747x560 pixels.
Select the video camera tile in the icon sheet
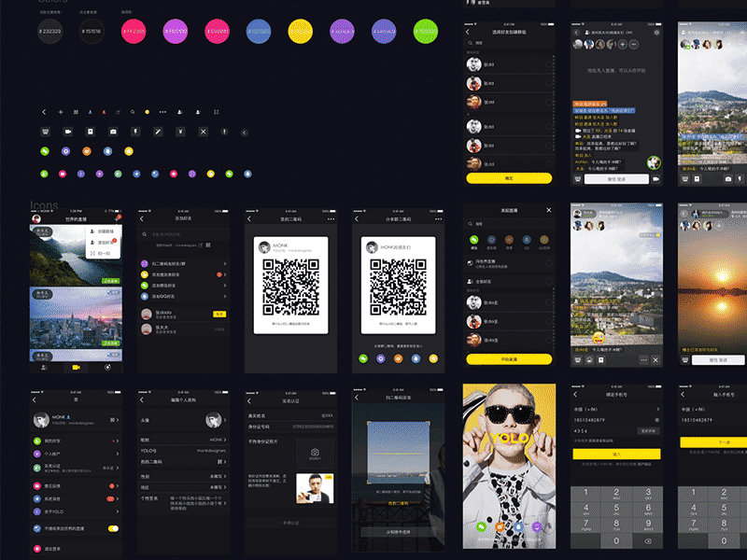(67, 132)
